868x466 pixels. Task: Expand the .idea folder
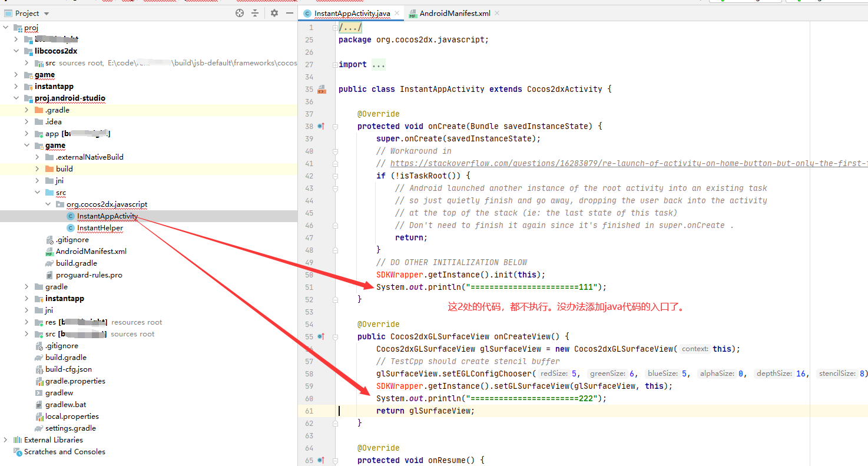27,122
